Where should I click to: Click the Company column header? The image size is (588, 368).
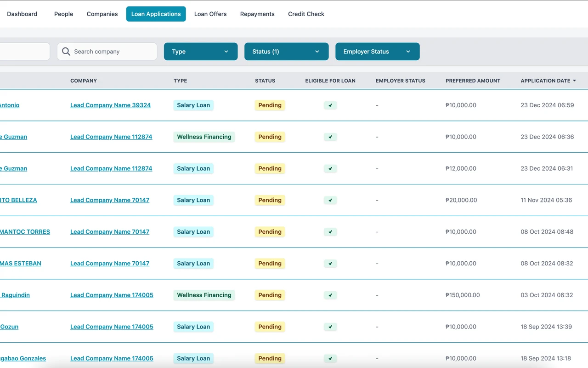(84, 81)
